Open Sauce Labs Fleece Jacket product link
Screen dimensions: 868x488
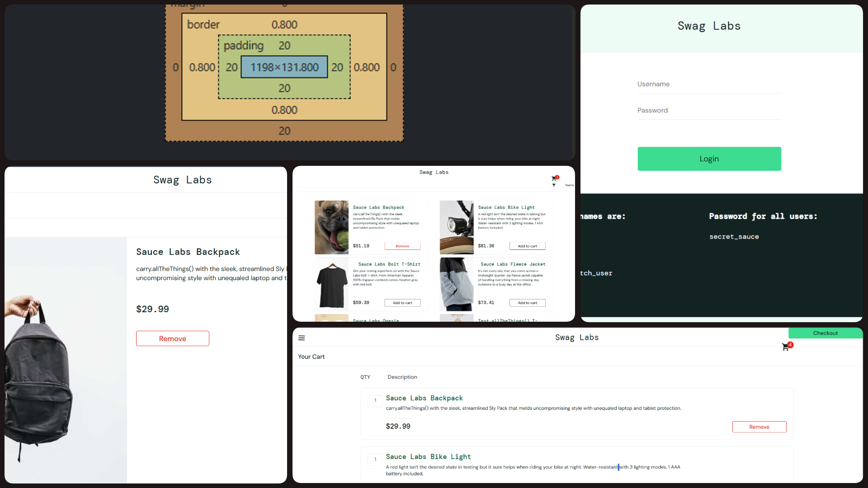[513, 264]
